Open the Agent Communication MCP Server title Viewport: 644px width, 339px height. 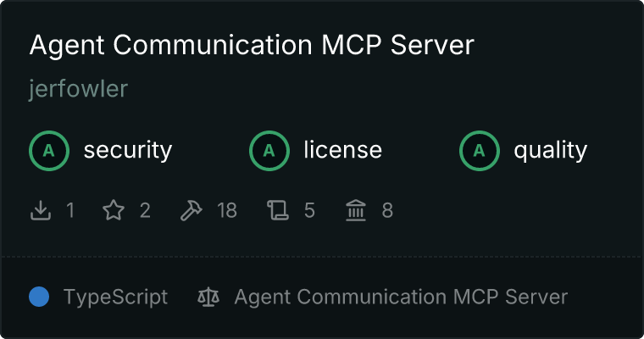[252, 45]
